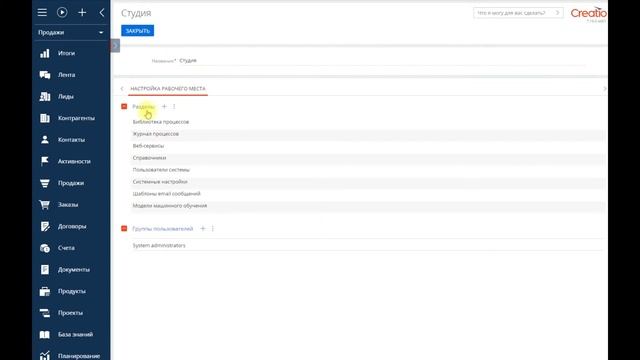Image resolution: width=640 pixels, height=360 pixels.
Task: Open Договоры contracts section
Action: (x=71, y=227)
